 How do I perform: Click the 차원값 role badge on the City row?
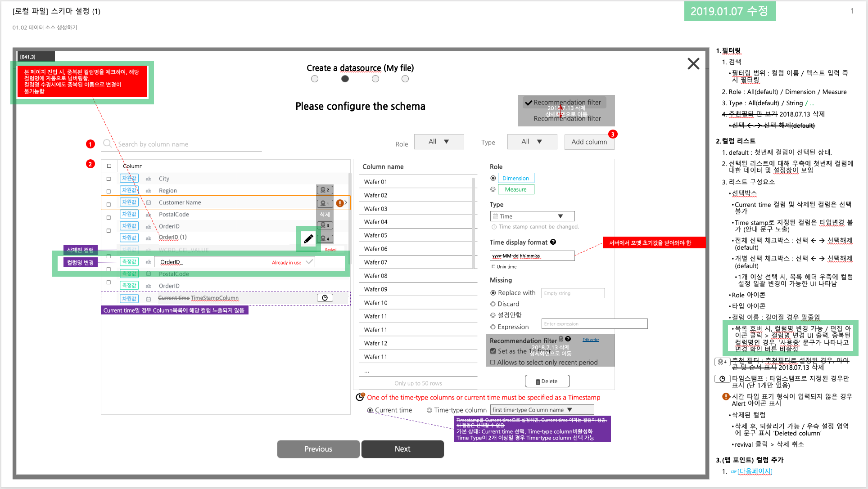tap(129, 178)
